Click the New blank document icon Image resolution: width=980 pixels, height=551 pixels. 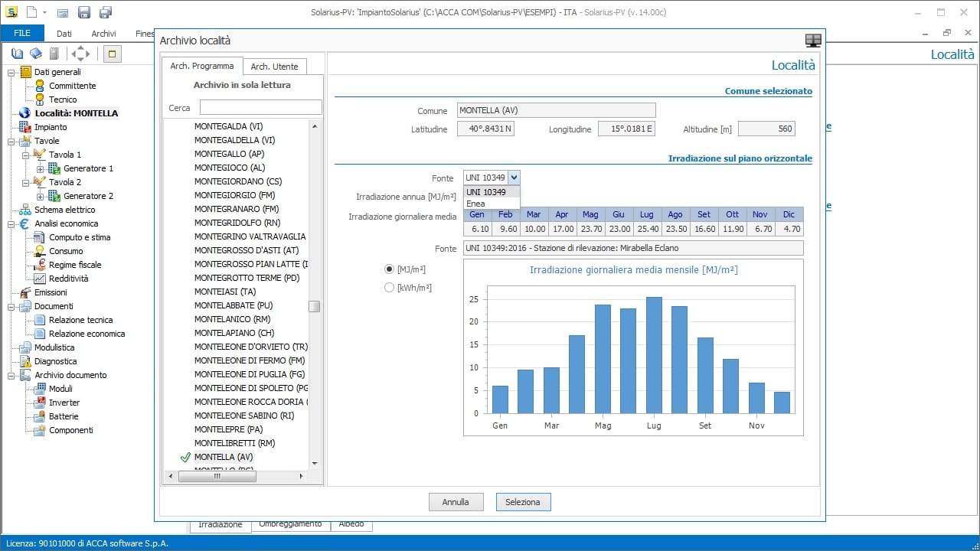(x=31, y=12)
